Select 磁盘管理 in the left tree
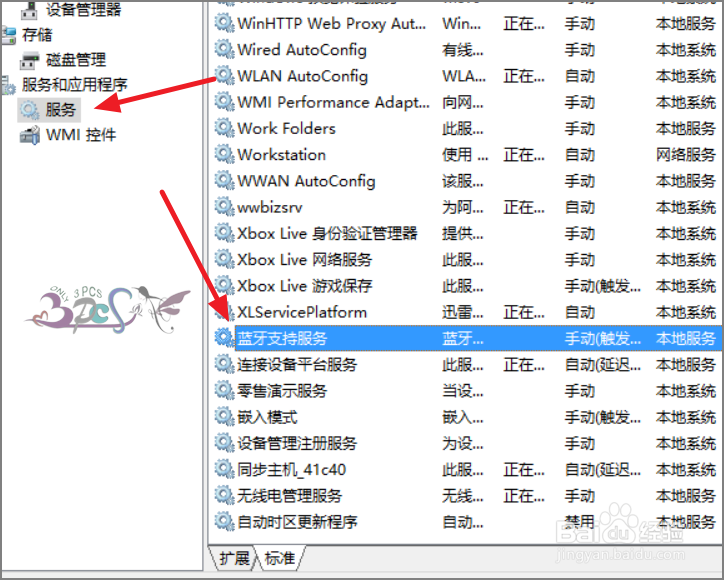 (76, 60)
